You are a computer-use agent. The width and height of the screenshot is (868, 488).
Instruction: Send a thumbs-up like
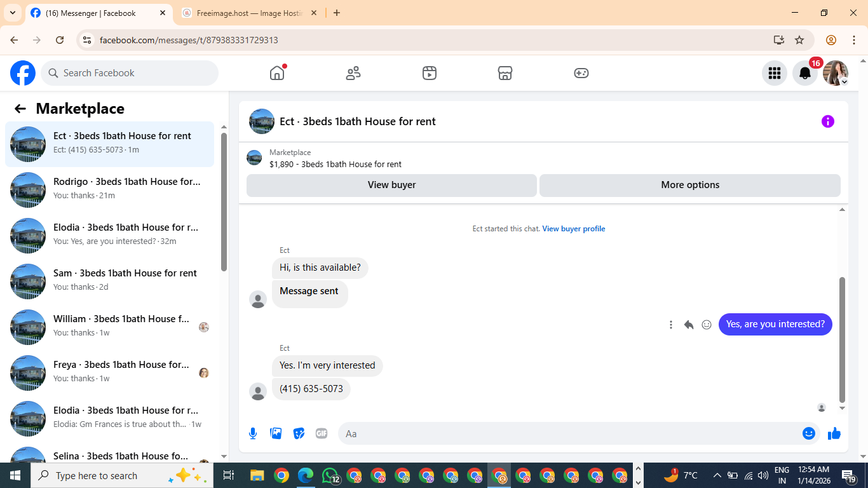tap(834, 433)
